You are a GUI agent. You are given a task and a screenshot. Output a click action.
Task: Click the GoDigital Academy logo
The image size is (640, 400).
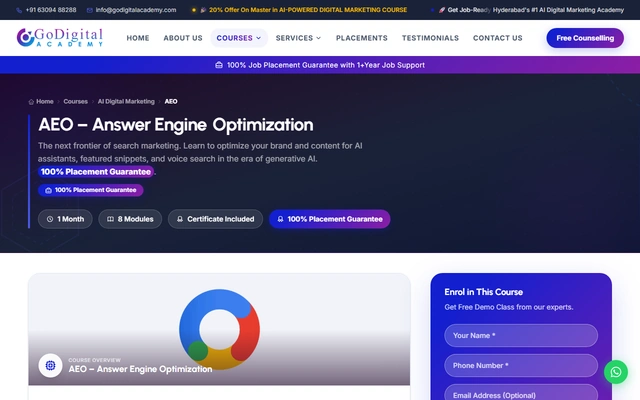point(60,38)
